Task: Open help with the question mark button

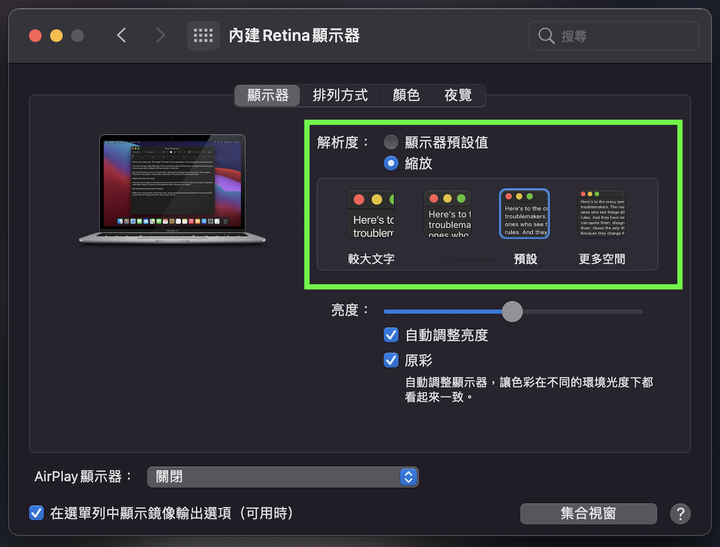Action: click(680, 513)
